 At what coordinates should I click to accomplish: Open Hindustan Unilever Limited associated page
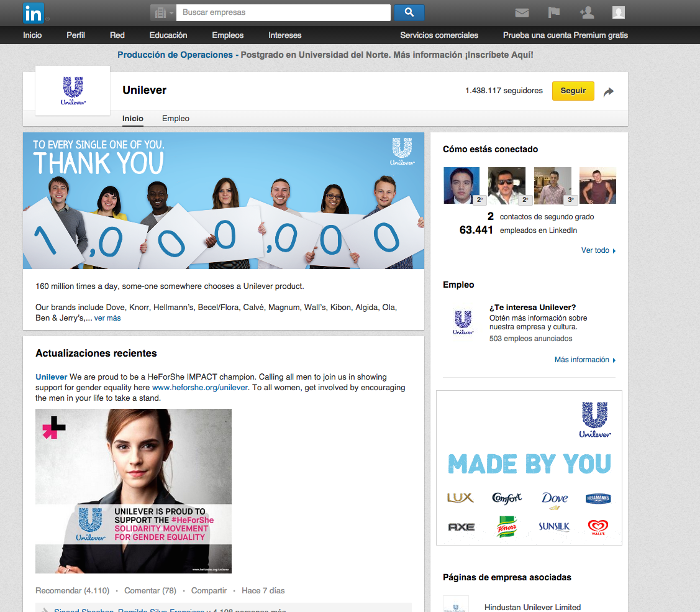point(532,607)
